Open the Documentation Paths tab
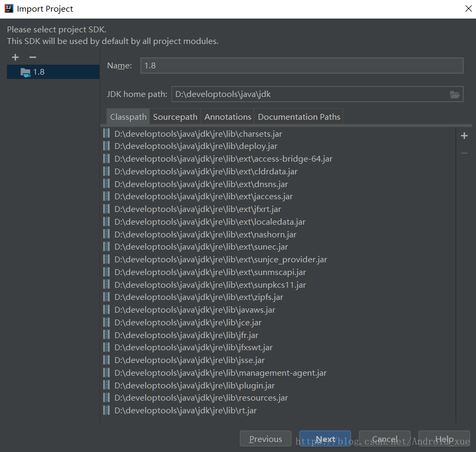The width and height of the screenshot is (476, 452). pos(299,117)
